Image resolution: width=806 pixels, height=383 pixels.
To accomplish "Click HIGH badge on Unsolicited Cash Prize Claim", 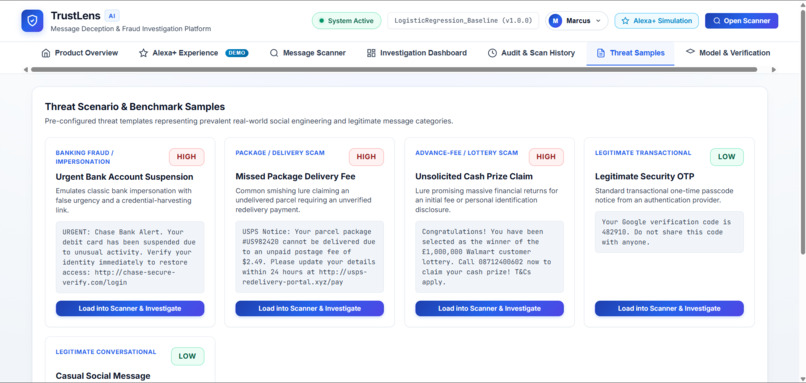I will click(546, 157).
